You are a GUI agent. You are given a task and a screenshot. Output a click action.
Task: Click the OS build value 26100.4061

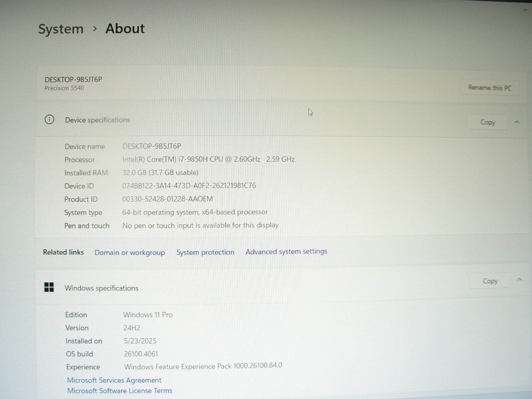[x=141, y=354]
